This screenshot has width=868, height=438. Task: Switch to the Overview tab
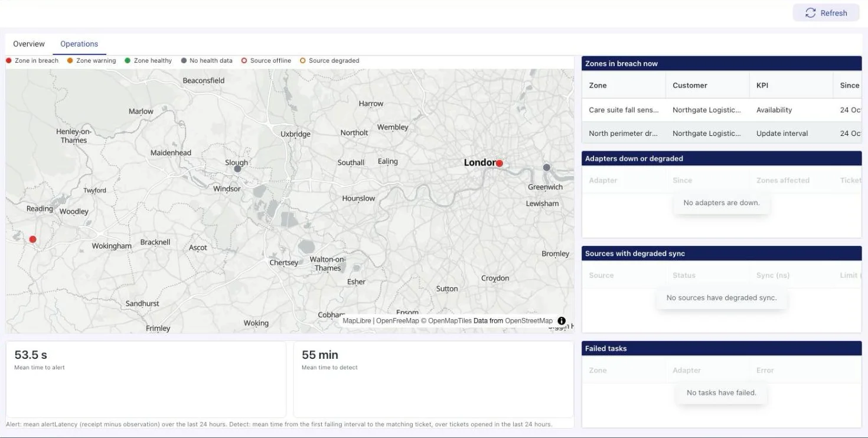tap(29, 44)
